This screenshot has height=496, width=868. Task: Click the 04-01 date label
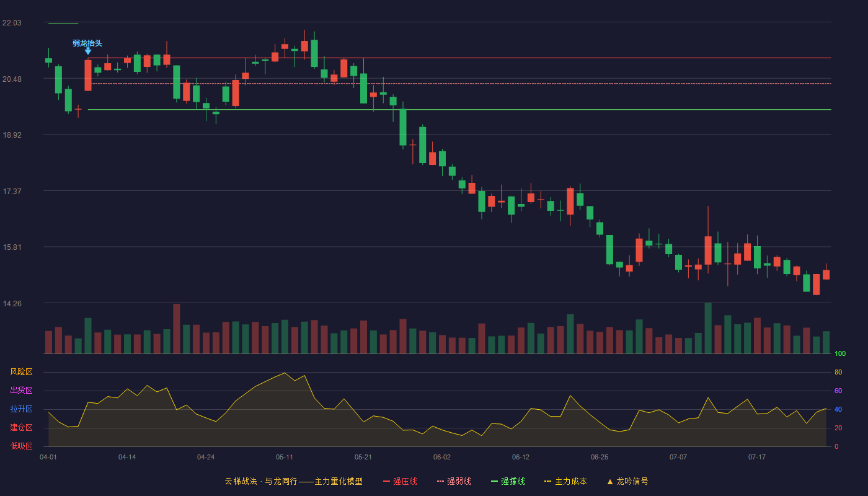(x=48, y=457)
